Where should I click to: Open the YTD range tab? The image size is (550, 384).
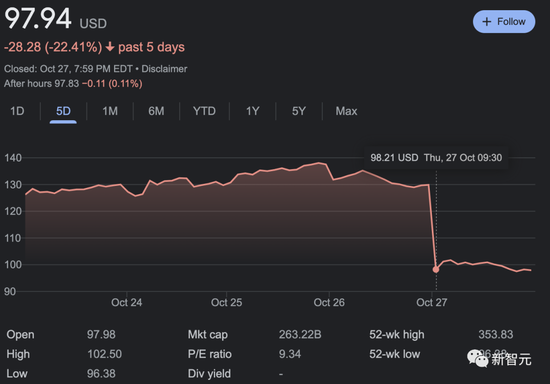(204, 111)
